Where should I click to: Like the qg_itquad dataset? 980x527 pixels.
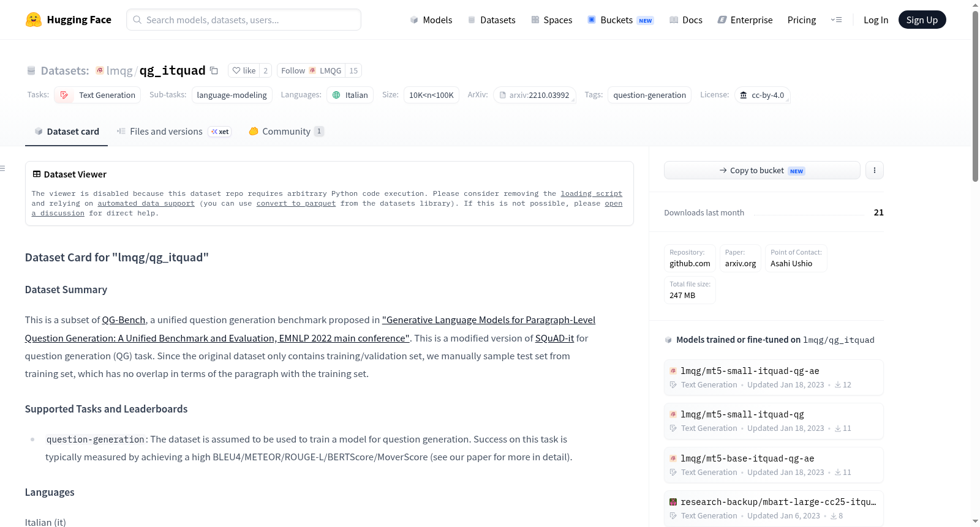244,70
